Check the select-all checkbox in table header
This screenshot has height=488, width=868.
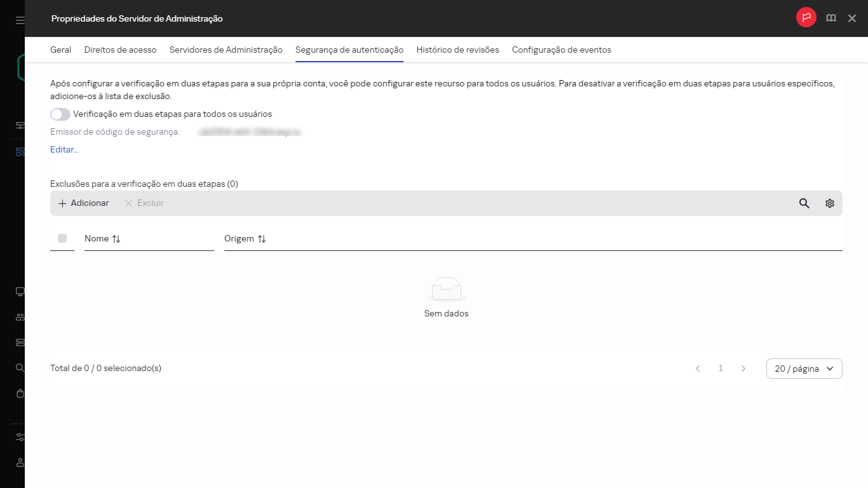point(62,238)
